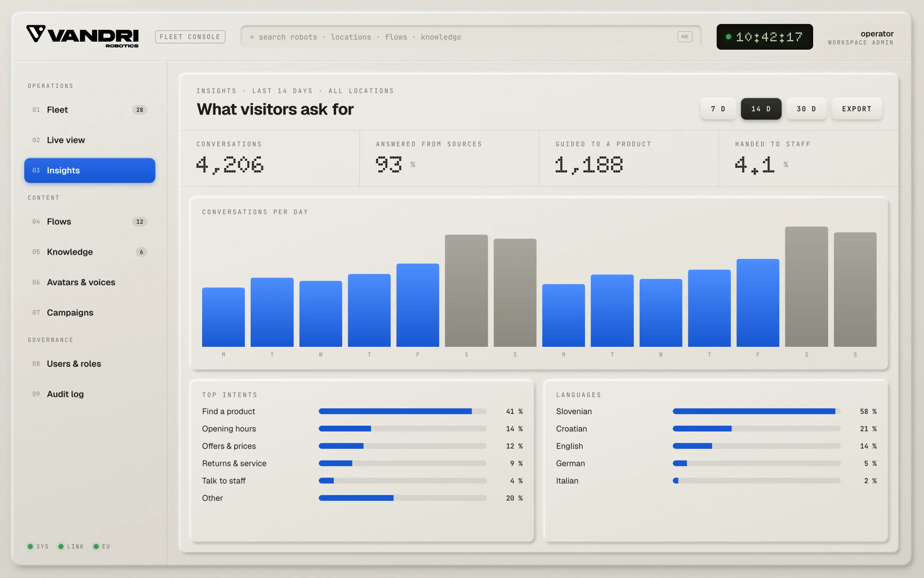Click the Vandri Robotics logo
The image size is (924, 578).
pyautogui.click(x=82, y=37)
